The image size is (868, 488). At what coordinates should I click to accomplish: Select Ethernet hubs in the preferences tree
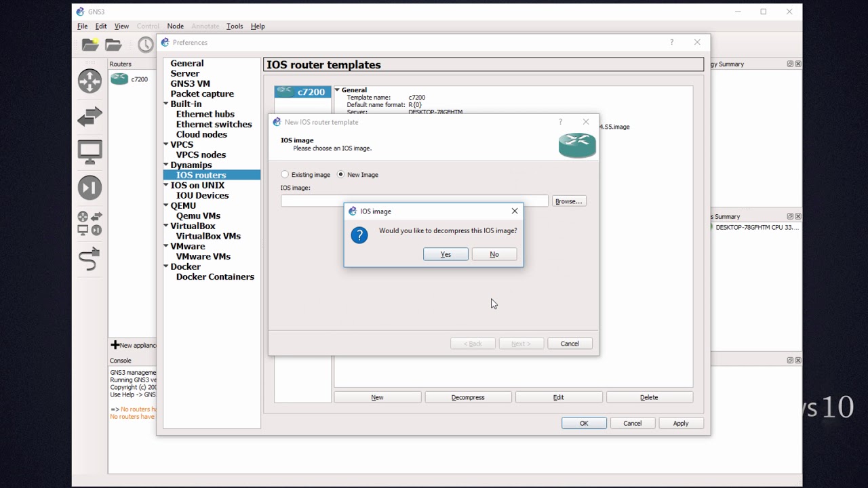coord(205,114)
